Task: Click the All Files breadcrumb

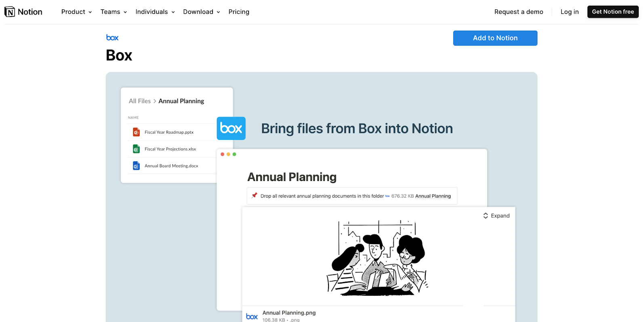Action: tap(139, 101)
